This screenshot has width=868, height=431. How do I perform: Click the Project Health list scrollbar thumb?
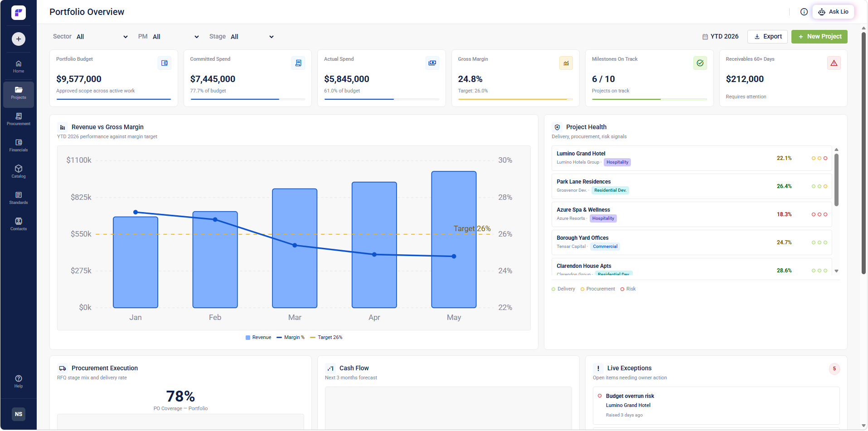pyautogui.click(x=837, y=180)
